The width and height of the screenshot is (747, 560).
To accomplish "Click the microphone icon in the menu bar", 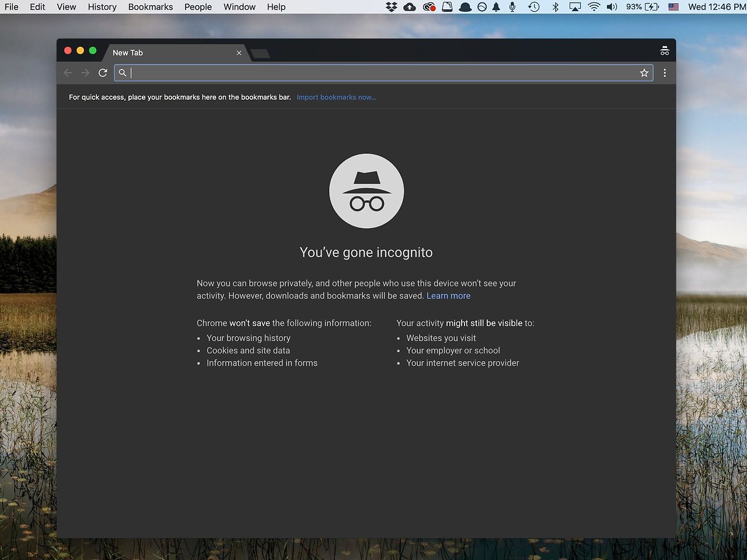I will tap(512, 7).
